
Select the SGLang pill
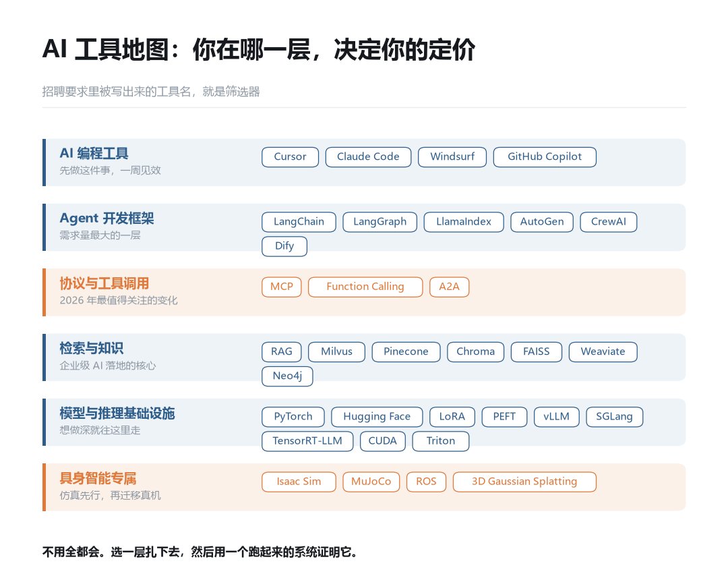point(614,417)
